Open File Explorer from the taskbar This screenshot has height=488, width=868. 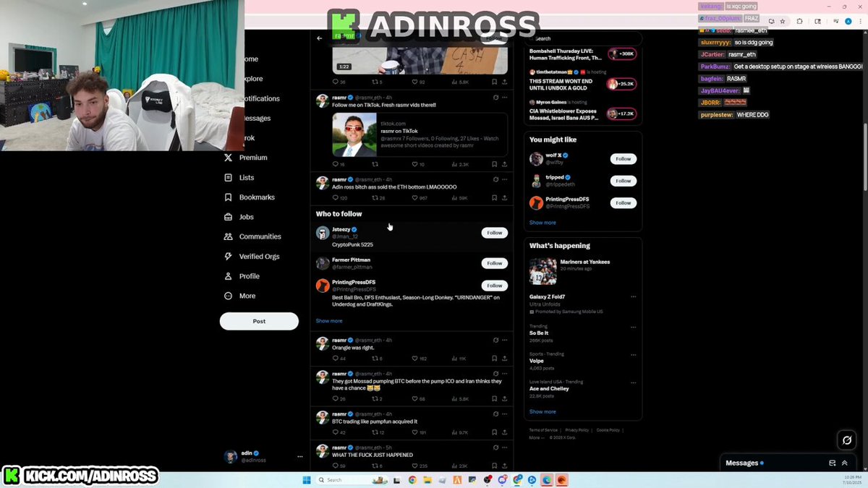pyautogui.click(x=427, y=480)
